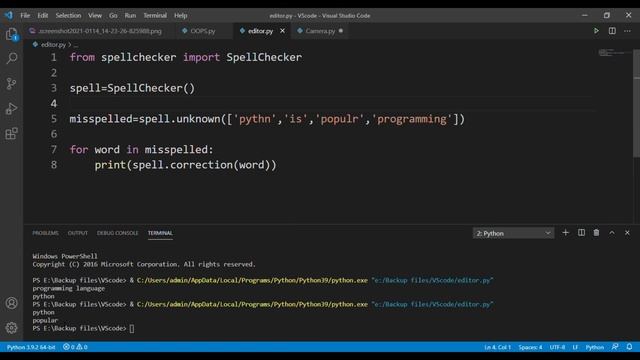Open the Search view in activity bar

coord(11,58)
